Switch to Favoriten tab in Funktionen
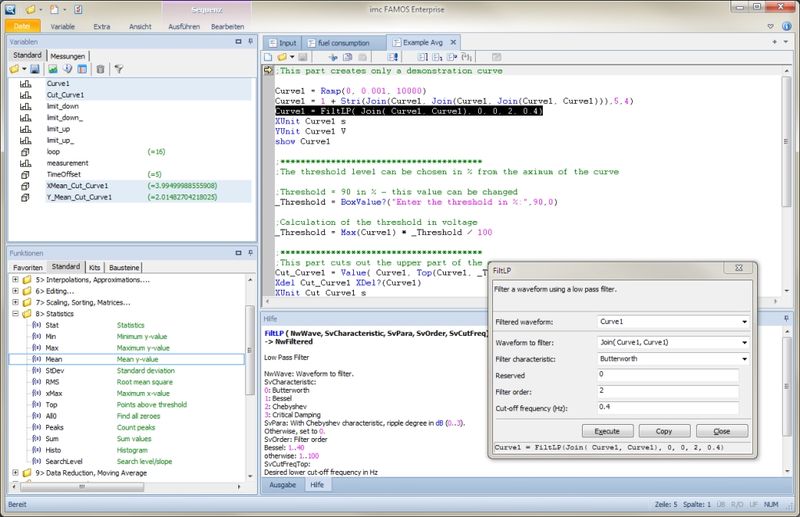Image resolution: width=800 pixels, height=517 pixels. (x=28, y=267)
